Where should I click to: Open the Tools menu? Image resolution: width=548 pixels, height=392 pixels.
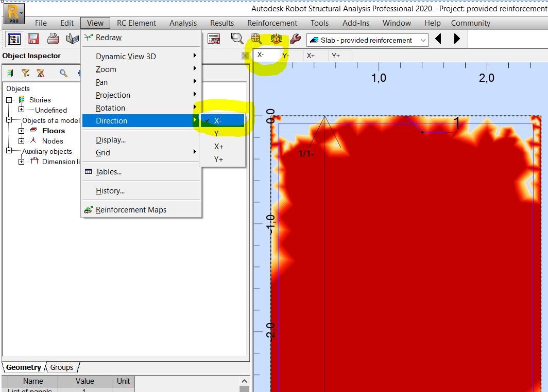[x=319, y=23]
